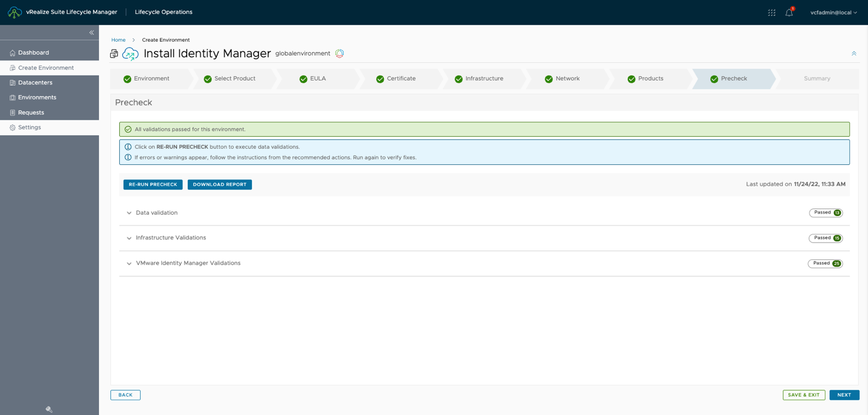The width and height of the screenshot is (868, 415).
Task: Select the Precheck wizard step
Action: (734, 79)
